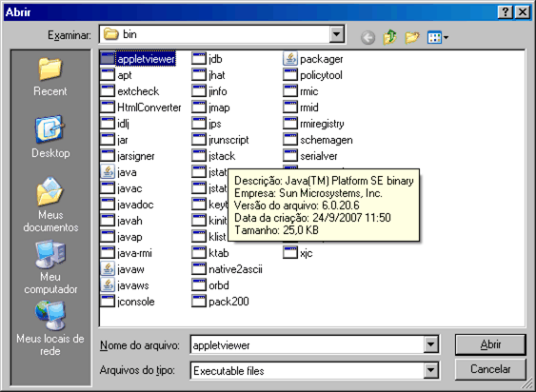The width and height of the screenshot is (536, 392).
Task: Create a new folder via toolbar icon
Action: [x=412, y=36]
